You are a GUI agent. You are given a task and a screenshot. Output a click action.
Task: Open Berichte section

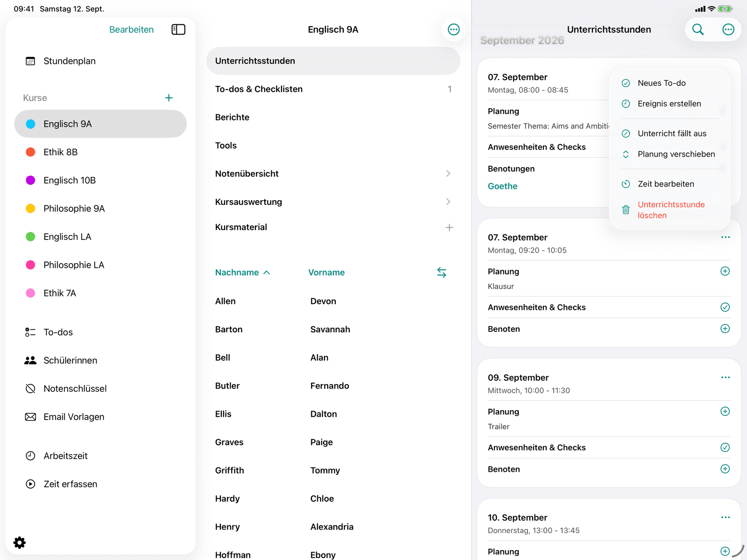click(333, 117)
